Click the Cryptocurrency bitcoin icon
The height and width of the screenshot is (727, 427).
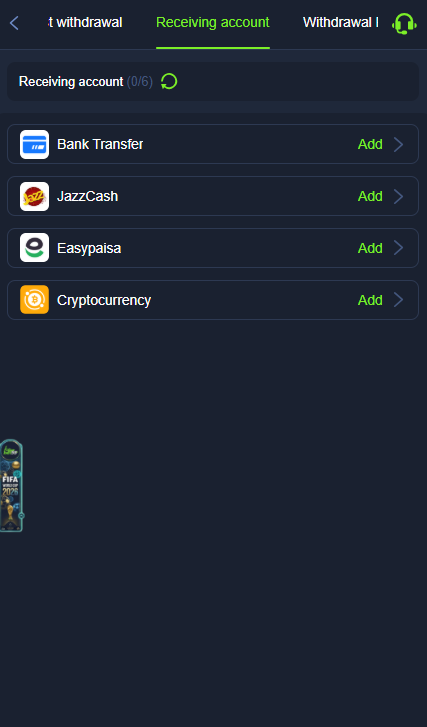[x=34, y=300]
